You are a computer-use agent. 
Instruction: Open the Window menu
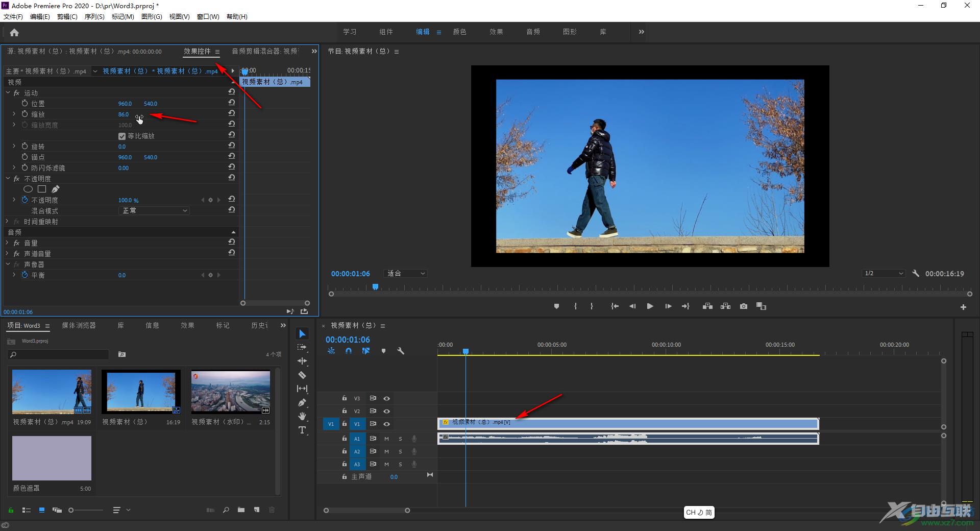coord(208,17)
